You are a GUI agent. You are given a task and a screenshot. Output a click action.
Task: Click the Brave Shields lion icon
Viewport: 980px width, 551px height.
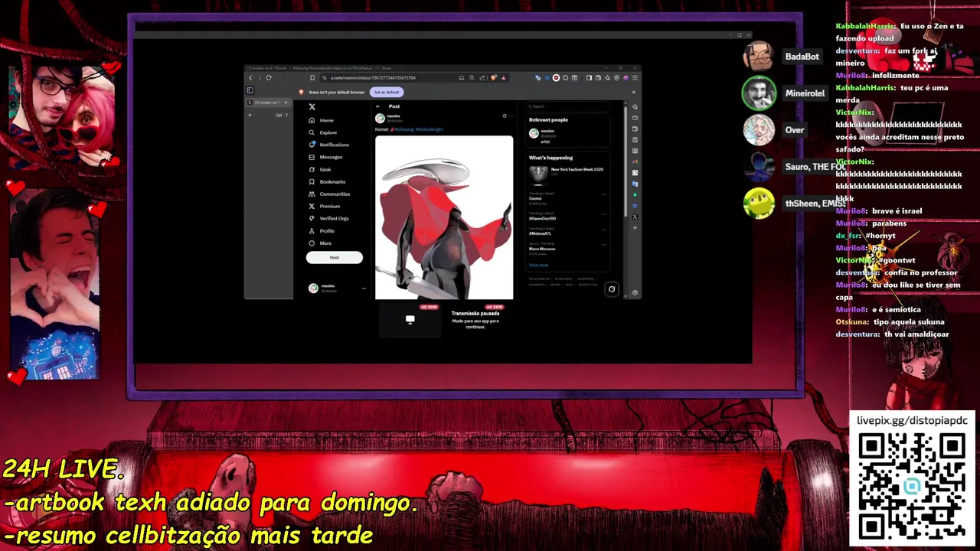(494, 77)
